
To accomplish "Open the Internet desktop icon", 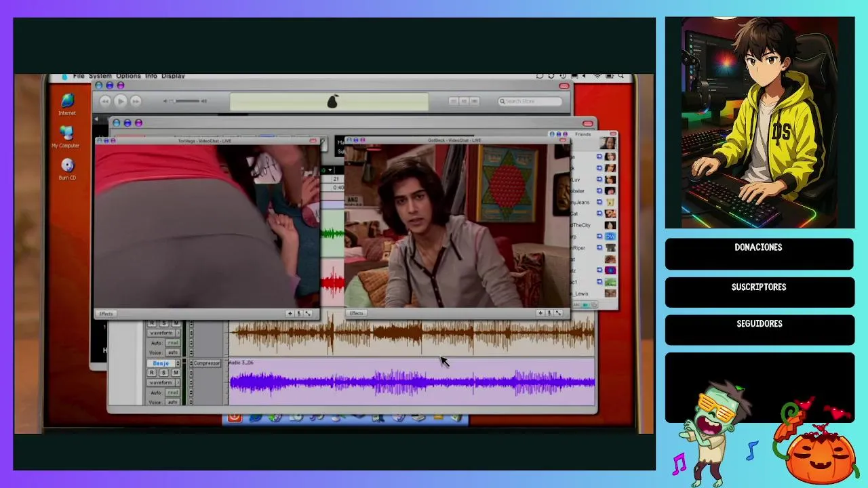I will (66, 104).
